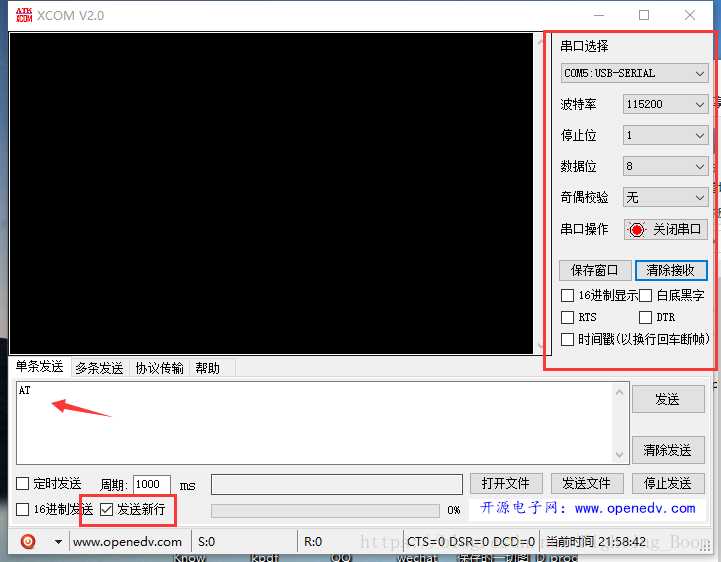Screen dimensions: 721x562
Task: Minimize the XCOM V2.0 window
Action: coord(599,15)
